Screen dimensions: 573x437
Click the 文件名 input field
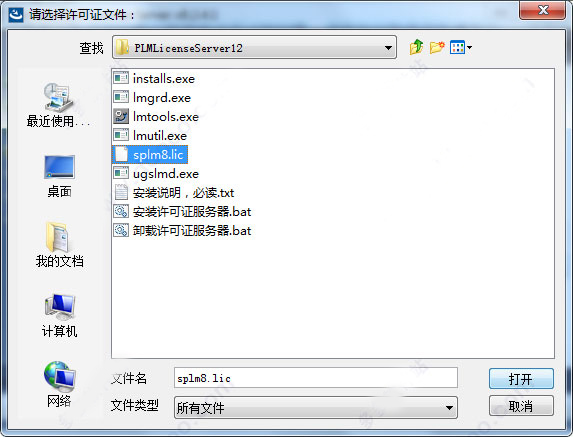coord(316,378)
